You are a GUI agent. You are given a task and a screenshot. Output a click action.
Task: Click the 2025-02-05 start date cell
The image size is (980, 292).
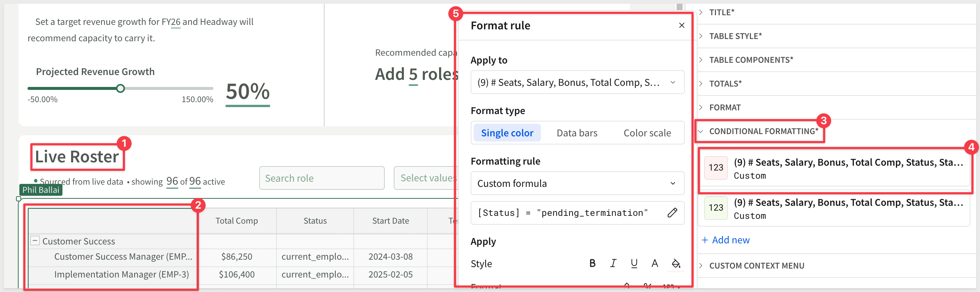[390, 275]
